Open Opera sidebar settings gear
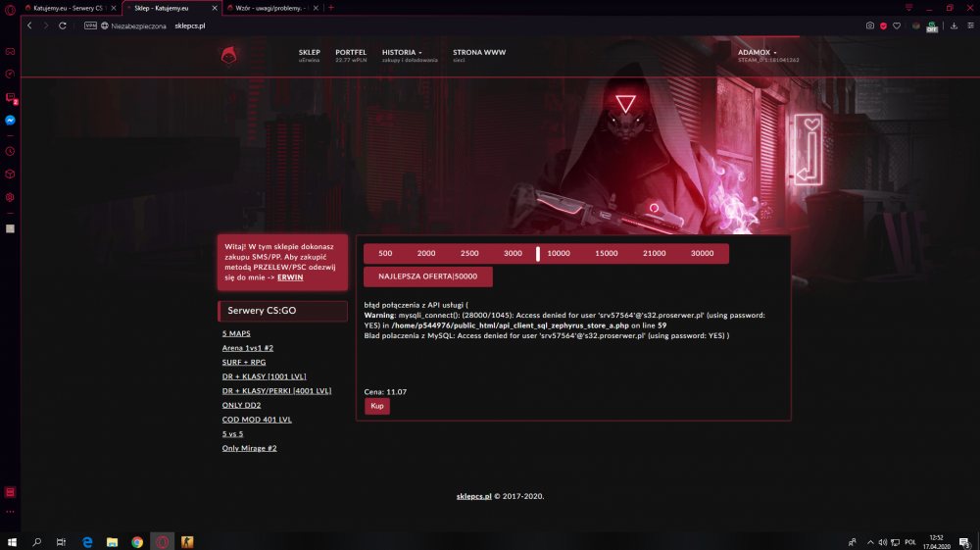 tap(10, 197)
